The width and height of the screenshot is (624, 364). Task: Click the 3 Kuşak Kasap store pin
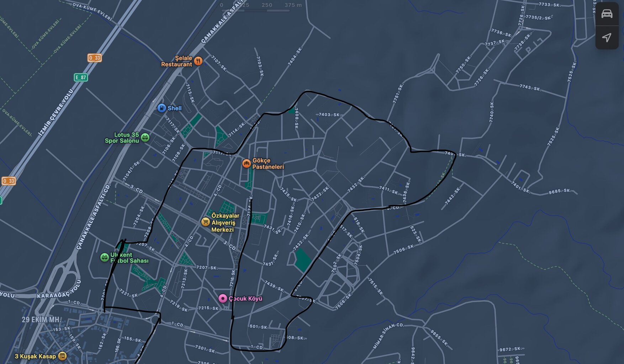pos(62,356)
